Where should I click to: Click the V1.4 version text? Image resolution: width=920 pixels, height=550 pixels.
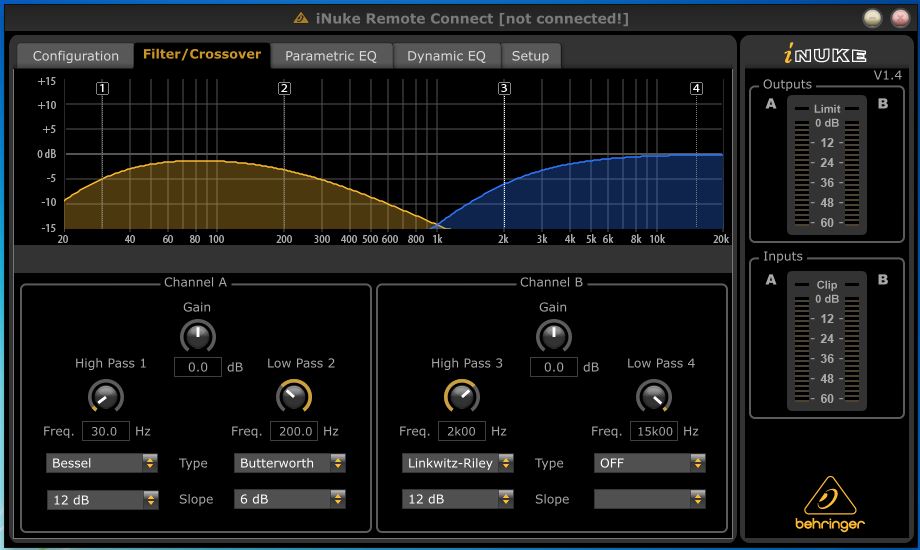(887, 75)
